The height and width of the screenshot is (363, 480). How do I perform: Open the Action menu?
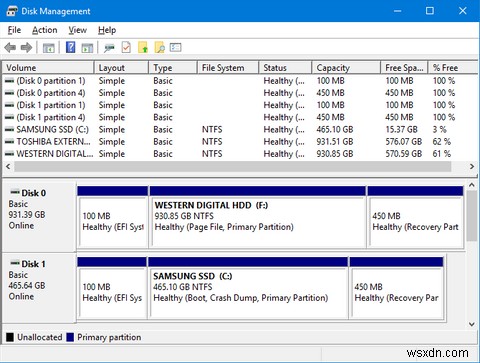coord(45,30)
